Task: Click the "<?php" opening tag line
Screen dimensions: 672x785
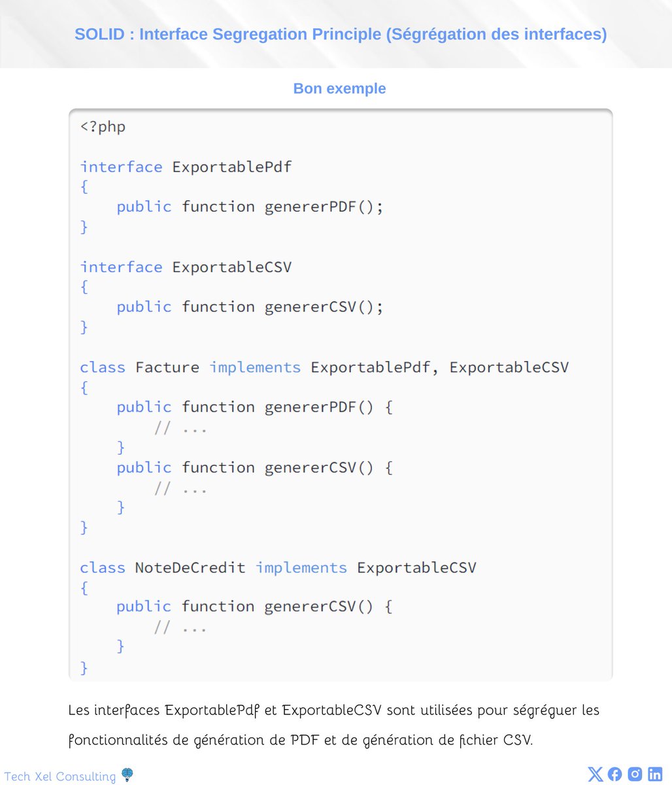Action: (x=103, y=126)
